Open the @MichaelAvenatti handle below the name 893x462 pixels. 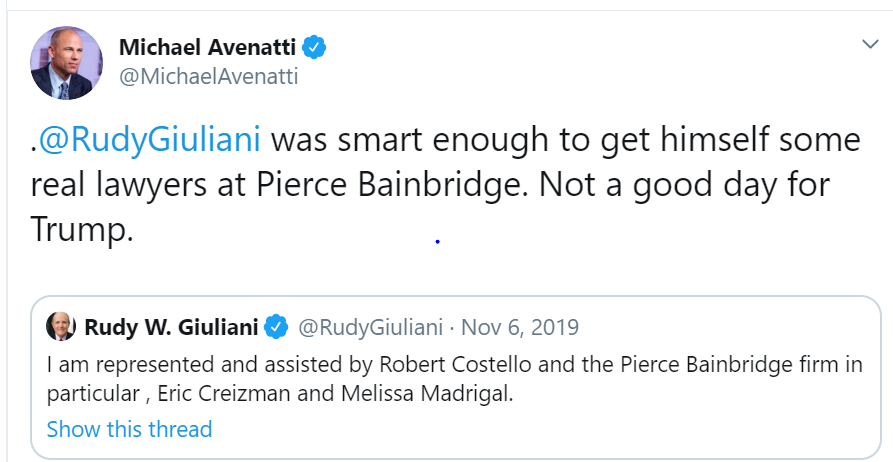click(x=208, y=76)
